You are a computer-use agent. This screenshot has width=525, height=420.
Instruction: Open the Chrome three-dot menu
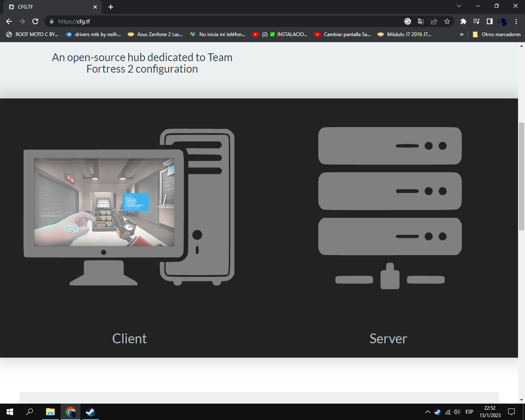516,21
